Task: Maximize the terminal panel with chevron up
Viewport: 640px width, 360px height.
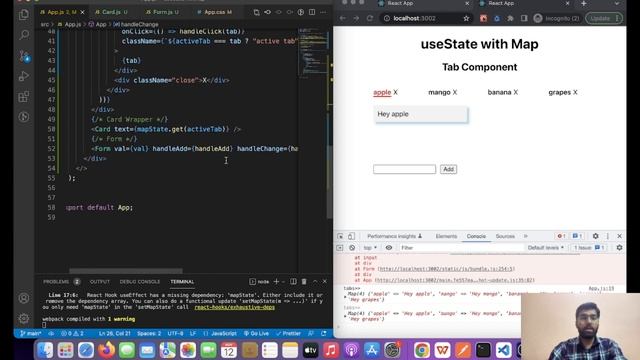Action: click(315, 282)
